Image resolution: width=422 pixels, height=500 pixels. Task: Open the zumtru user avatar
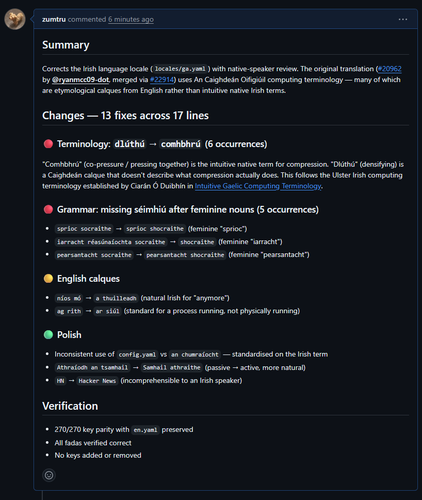(x=15, y=19)
